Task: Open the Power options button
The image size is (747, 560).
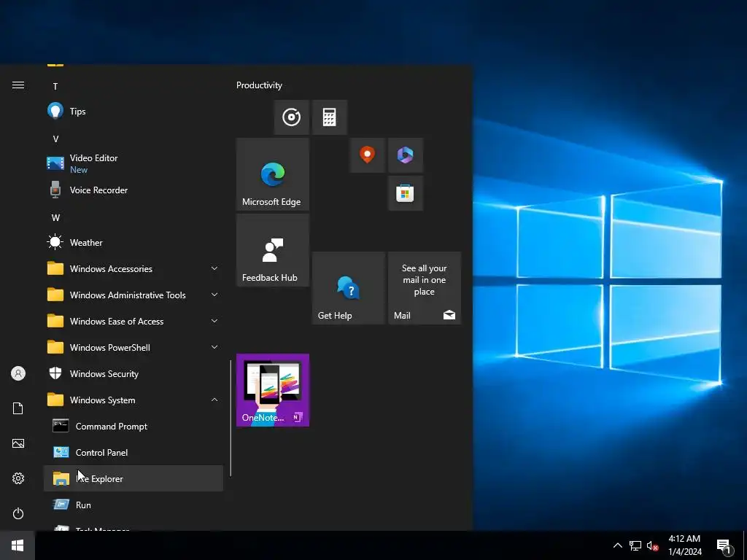Action: coord(18,513)
